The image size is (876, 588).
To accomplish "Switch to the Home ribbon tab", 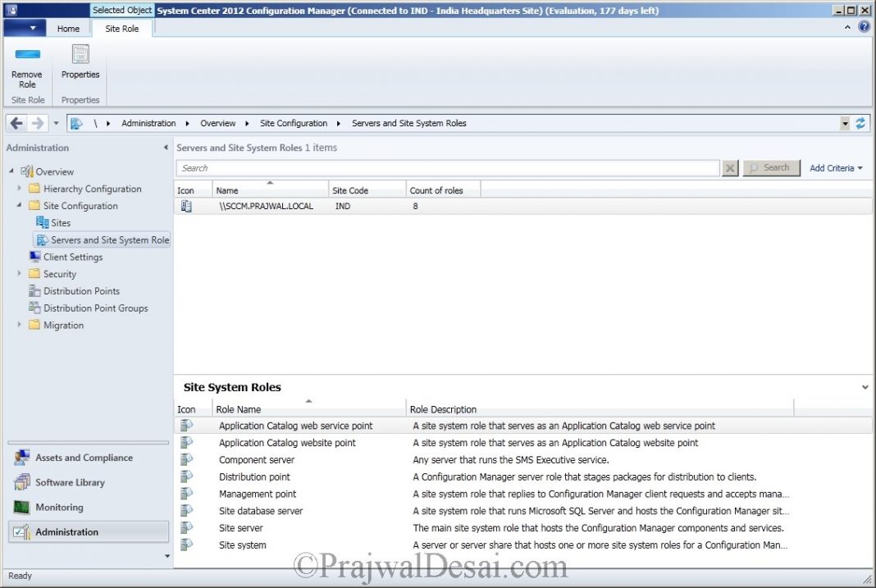I will click(x=68, y=29).
